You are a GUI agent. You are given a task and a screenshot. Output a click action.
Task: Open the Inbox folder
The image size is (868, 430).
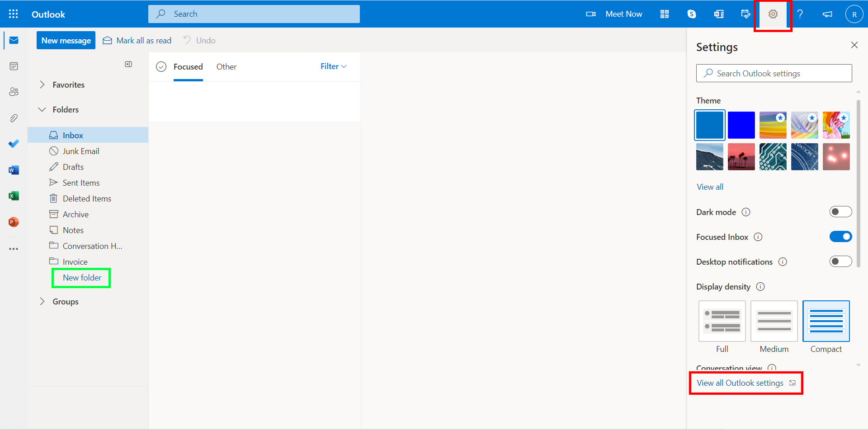88,135
